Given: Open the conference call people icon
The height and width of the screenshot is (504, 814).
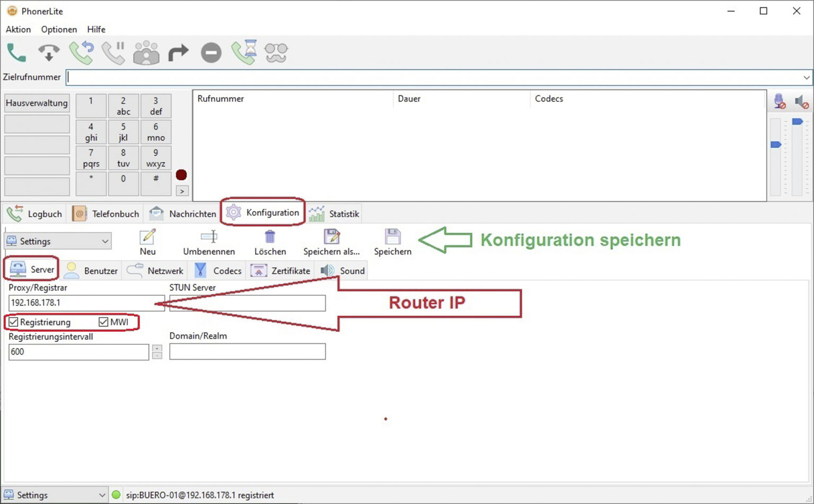Looking at the screenshot, I should pyautogui.click(x=146, y=52).
